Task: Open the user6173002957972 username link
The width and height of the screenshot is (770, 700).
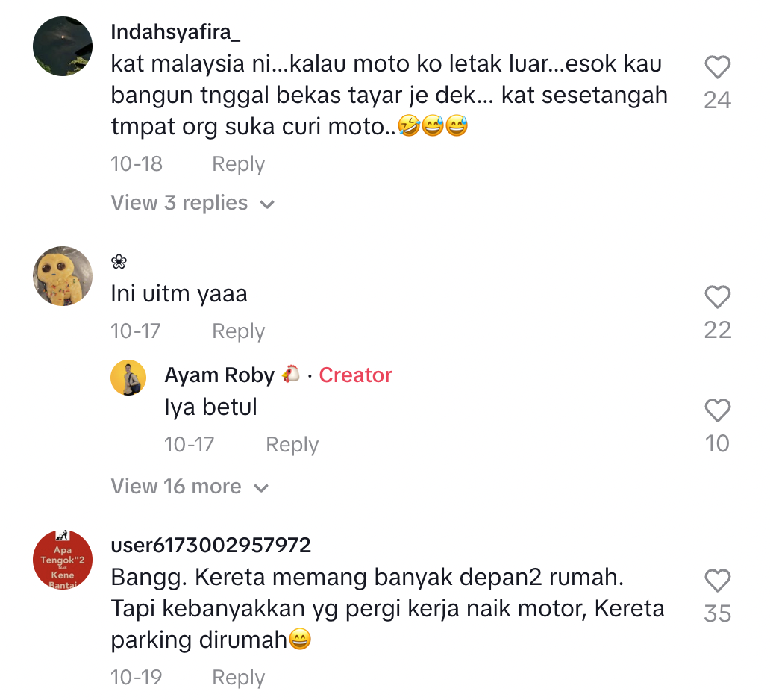Action: 210,546
